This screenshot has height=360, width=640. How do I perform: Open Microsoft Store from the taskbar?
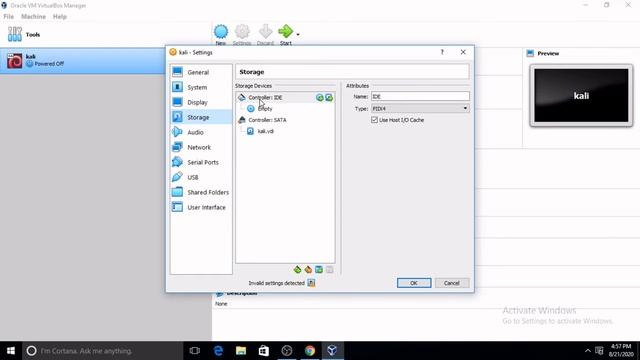[x=264, y=351]
